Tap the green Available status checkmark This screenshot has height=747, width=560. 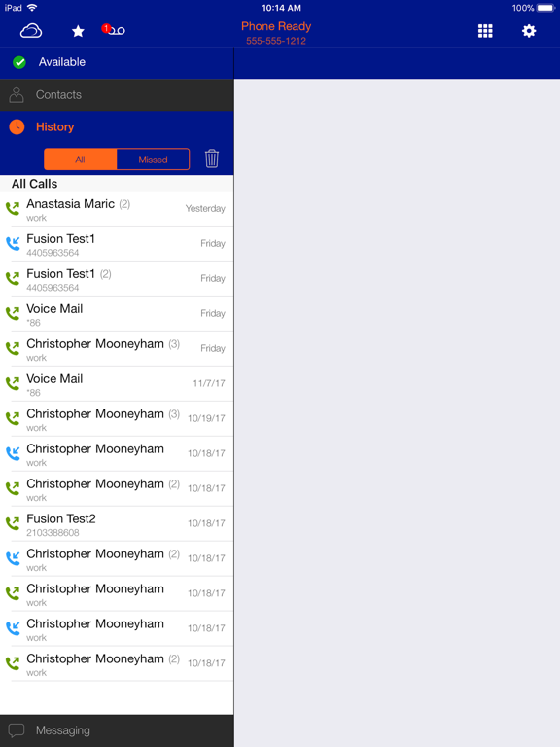19,62
